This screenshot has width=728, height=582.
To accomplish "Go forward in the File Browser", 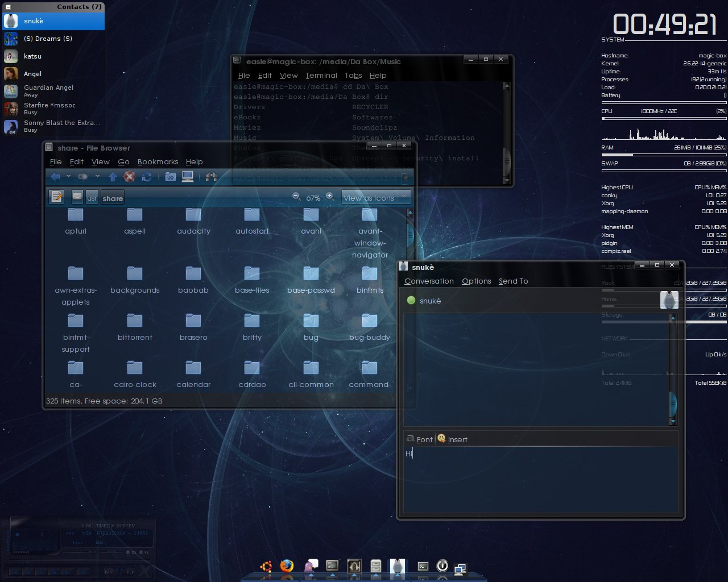I will point(83,177).
